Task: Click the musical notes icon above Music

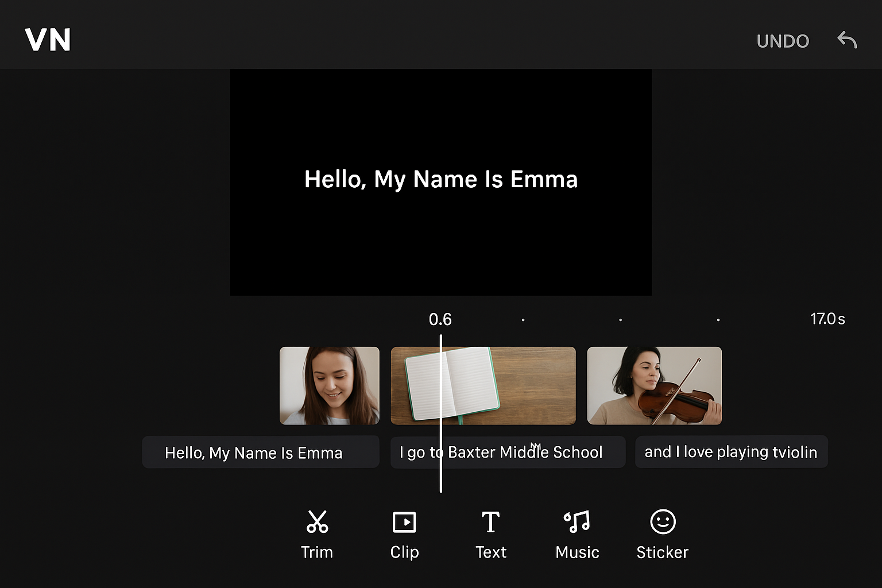Action: click(x=577, y=521)
